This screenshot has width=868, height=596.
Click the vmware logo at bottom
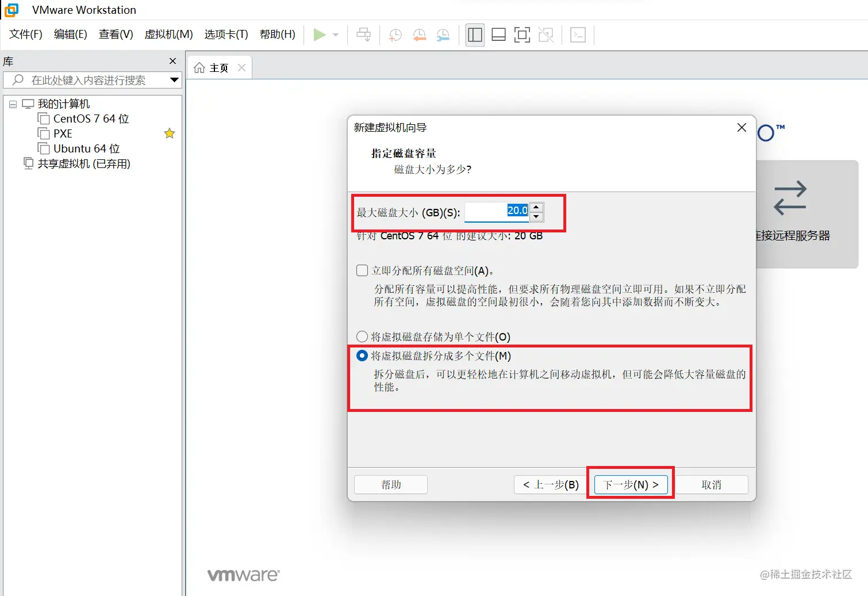244,575
